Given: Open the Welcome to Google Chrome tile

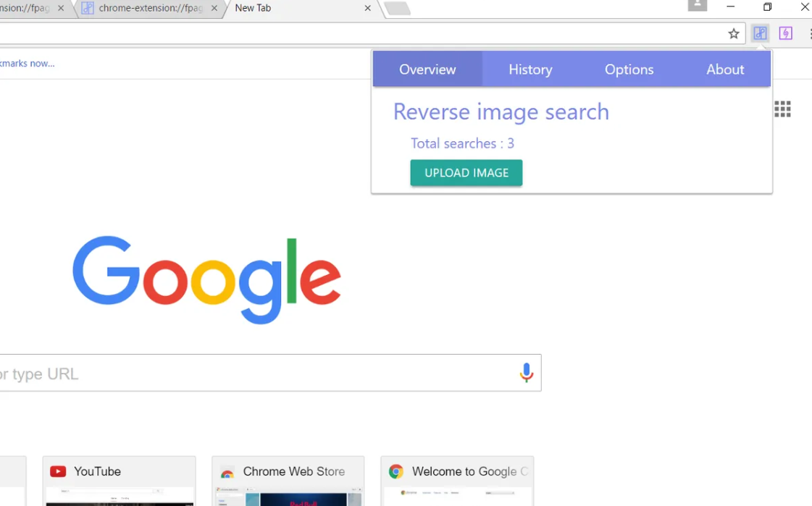Looking at the screenshot, I should (457, 481).
